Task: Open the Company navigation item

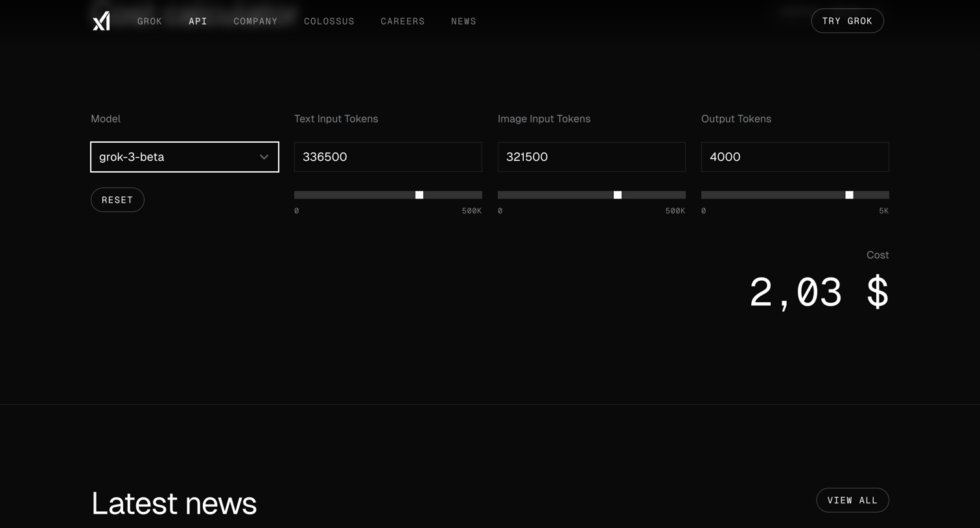Action: point(255,21)
